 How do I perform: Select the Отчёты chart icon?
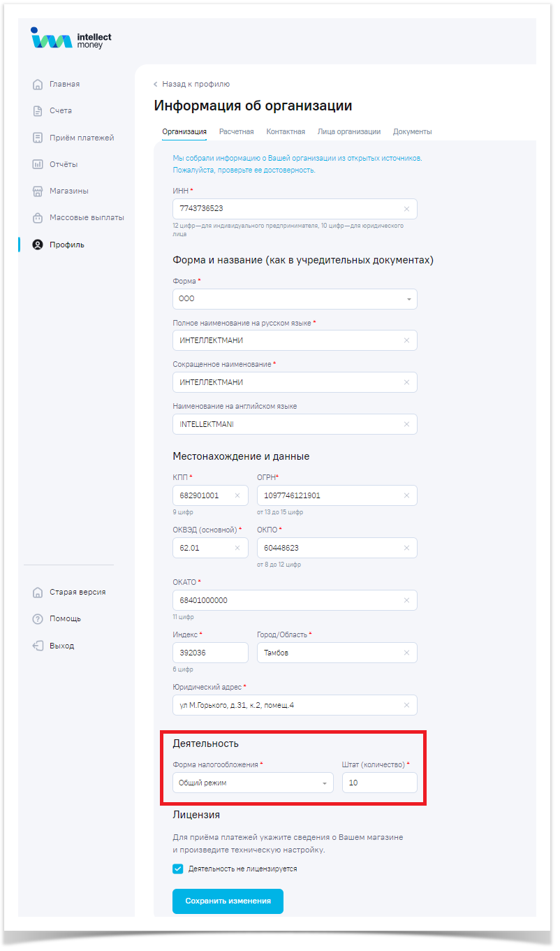tap(38, 165)
